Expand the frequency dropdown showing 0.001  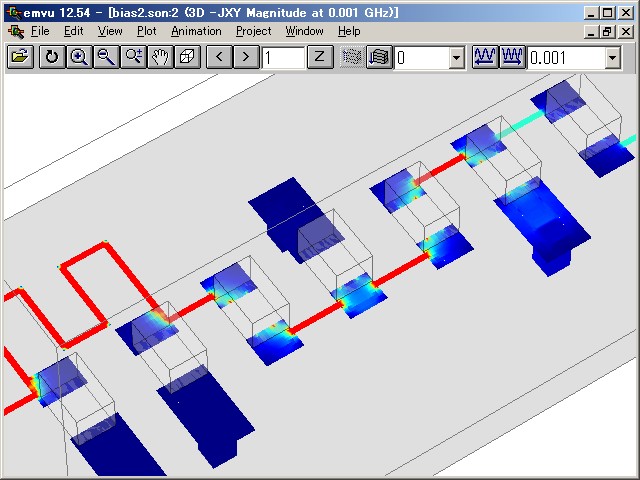pos(612,58)
